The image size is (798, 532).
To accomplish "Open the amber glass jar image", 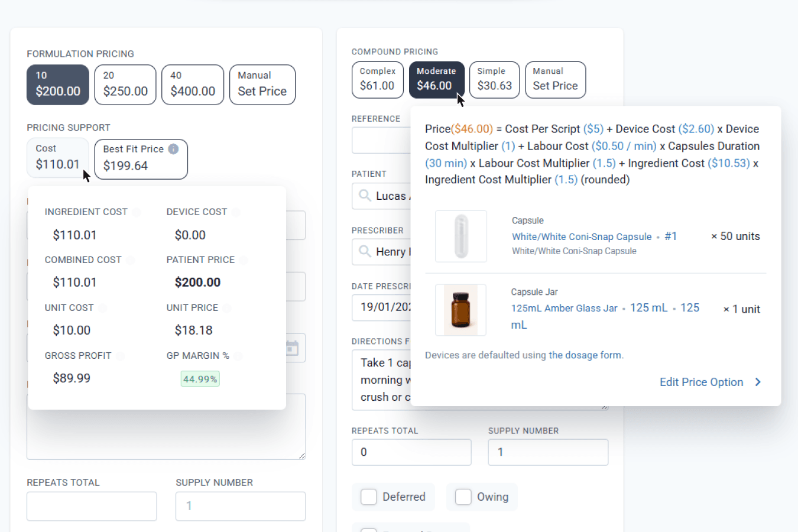I will pos(461,310).
